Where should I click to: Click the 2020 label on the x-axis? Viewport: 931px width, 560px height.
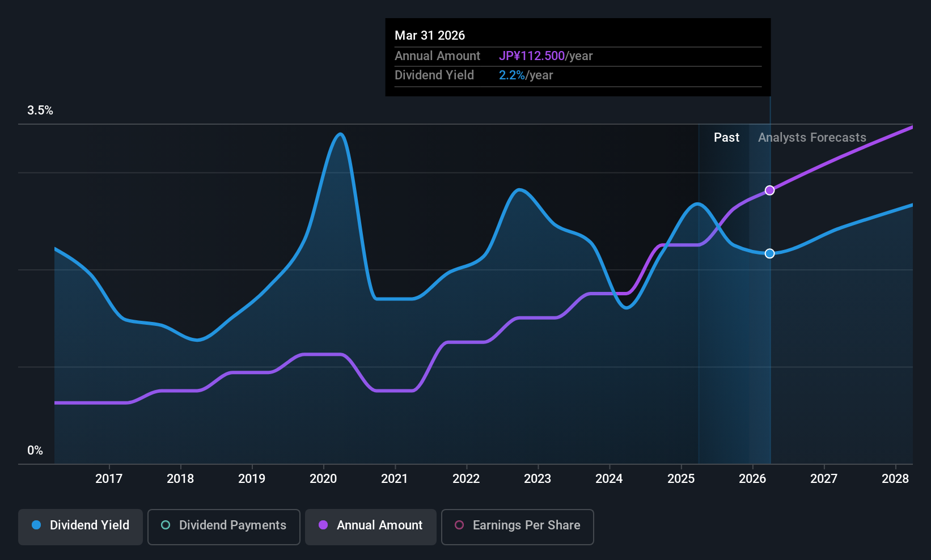(323, 478)
